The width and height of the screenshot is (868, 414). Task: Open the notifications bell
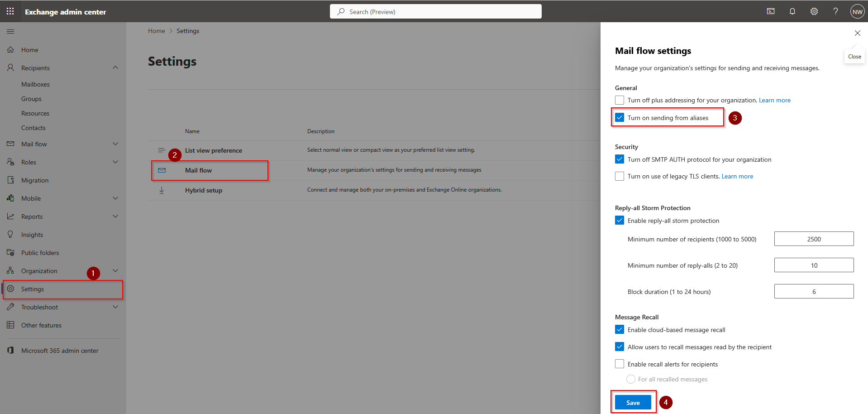pos(792,11)
